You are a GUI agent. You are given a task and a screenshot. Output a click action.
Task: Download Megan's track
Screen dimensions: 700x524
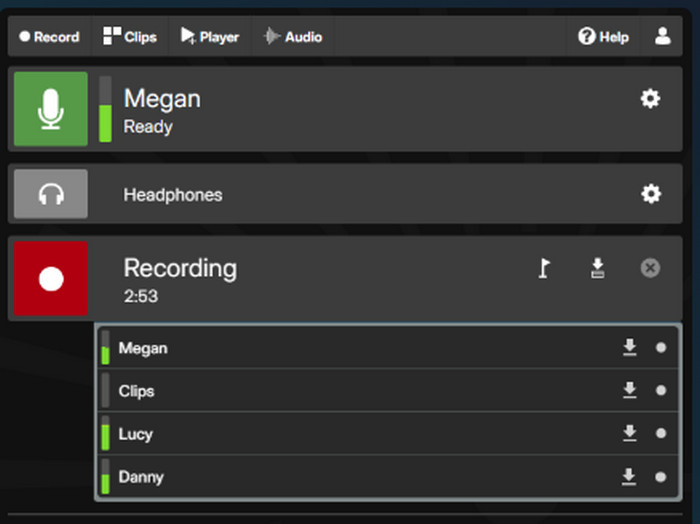pyautogui.click(x=629, y=348)
